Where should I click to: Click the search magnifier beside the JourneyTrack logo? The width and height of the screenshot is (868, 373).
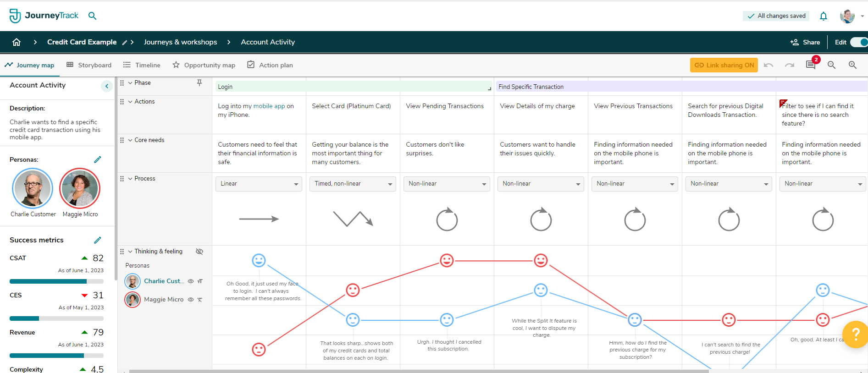92,16
